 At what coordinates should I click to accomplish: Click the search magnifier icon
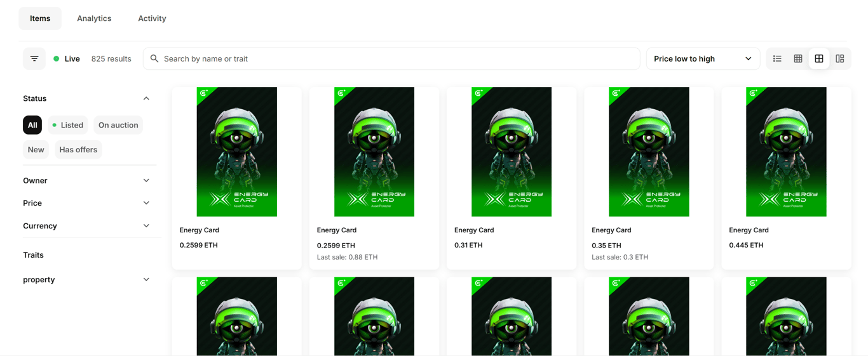point(154,58)
